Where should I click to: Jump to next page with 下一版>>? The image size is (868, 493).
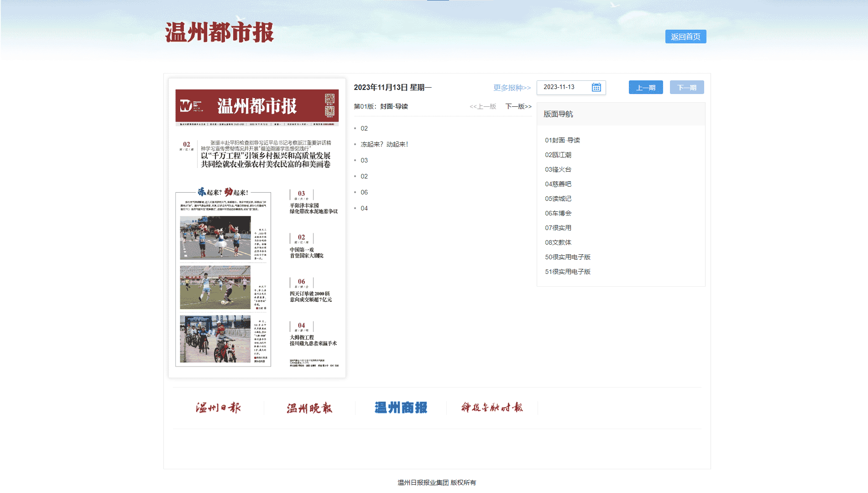point(518,106)
